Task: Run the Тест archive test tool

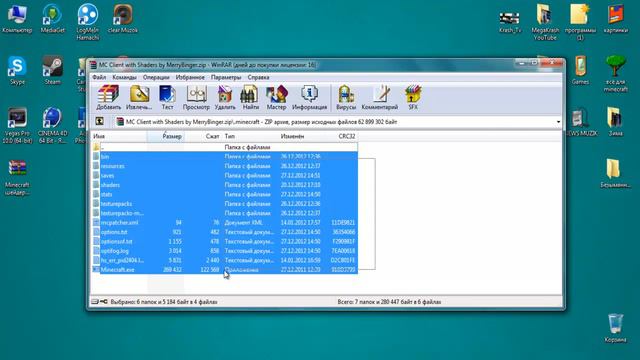Action: (x=167, y=98)
